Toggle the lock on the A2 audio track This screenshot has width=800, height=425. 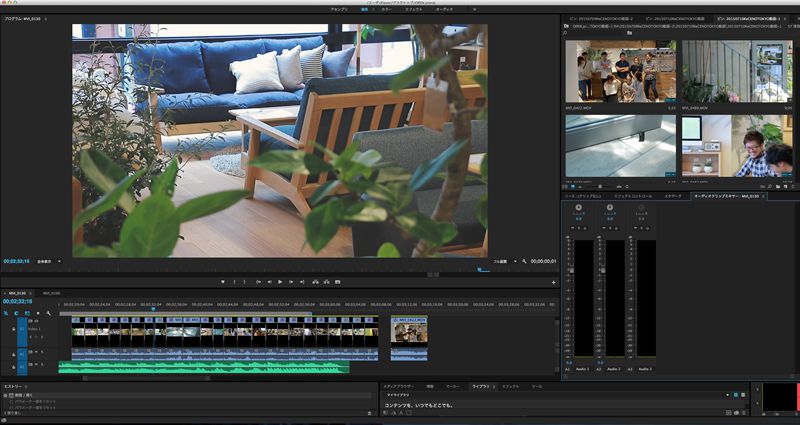coord(14,365)
